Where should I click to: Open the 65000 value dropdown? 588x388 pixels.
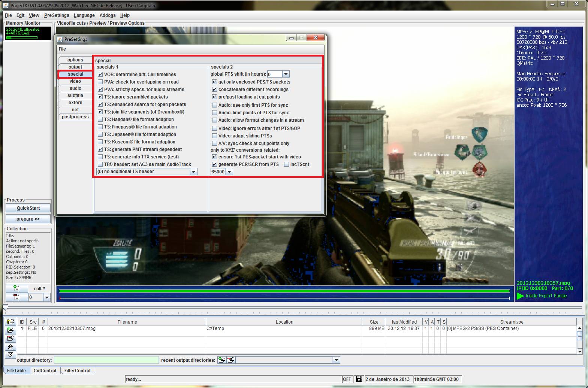[x=229, y=172]
